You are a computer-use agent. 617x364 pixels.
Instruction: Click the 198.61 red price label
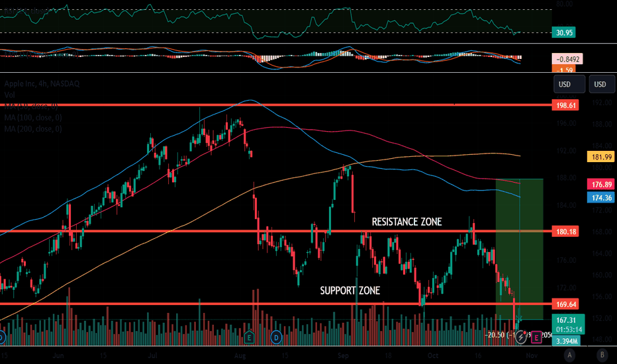click(565, 105)
